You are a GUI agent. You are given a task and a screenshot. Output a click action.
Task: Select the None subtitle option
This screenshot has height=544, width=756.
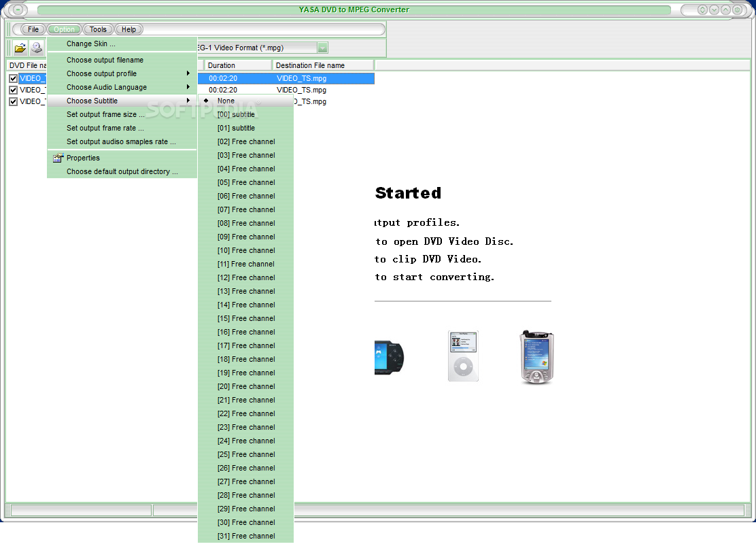[245, 101]
